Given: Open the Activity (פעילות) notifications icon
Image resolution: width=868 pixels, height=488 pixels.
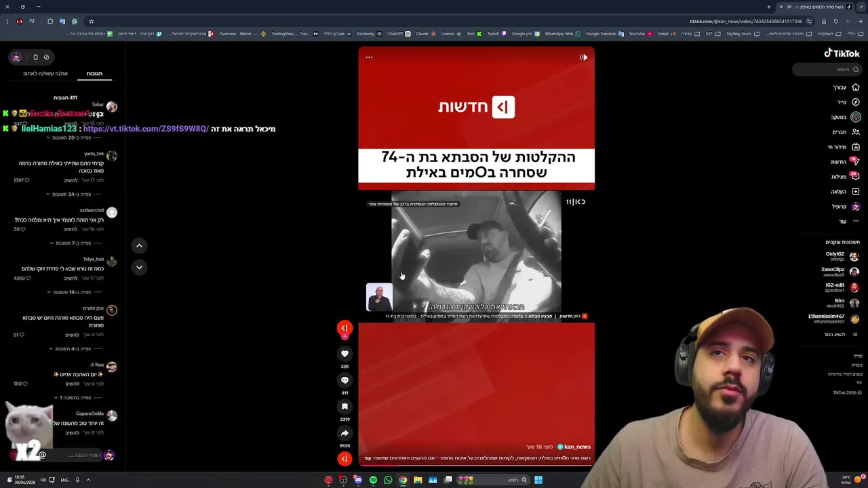Looking at the screenshot, I should (x=855, y=176).
